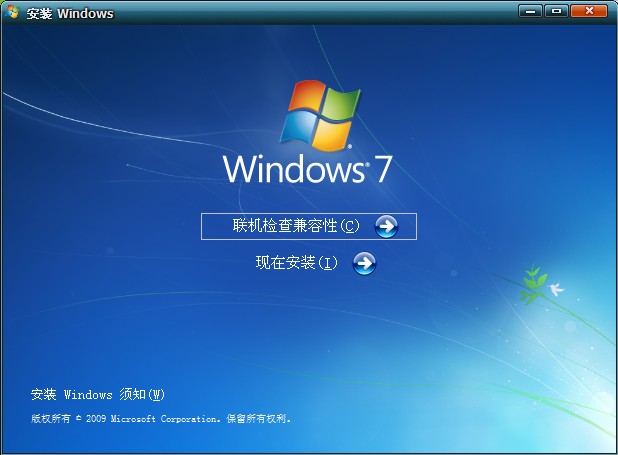Screen dimensions: 618x455
Task: Click the arrow icon beside 现在安装
Action: [364, 263]
